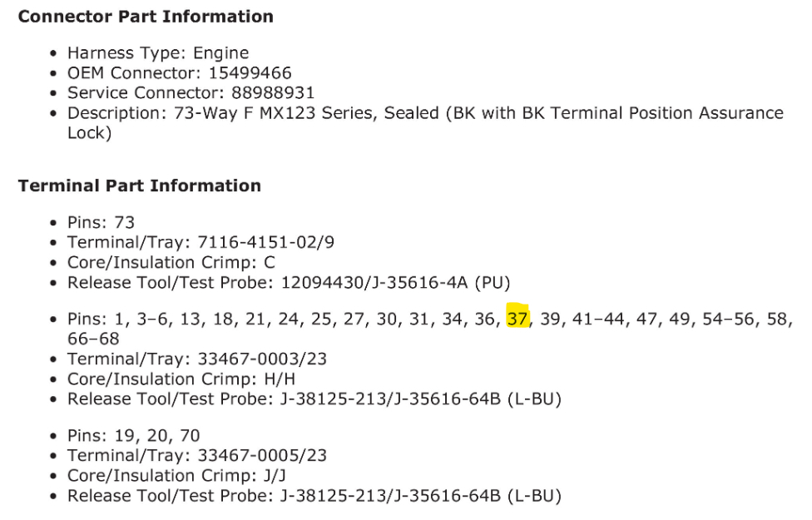Click the Connector Part Information heading

[x=146, y=17]
